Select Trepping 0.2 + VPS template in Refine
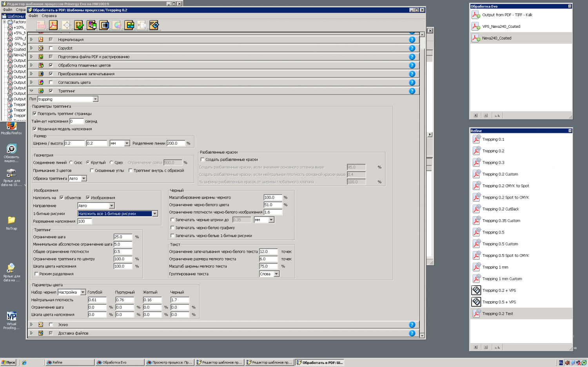The image size is (588, 367). [521, 291]
